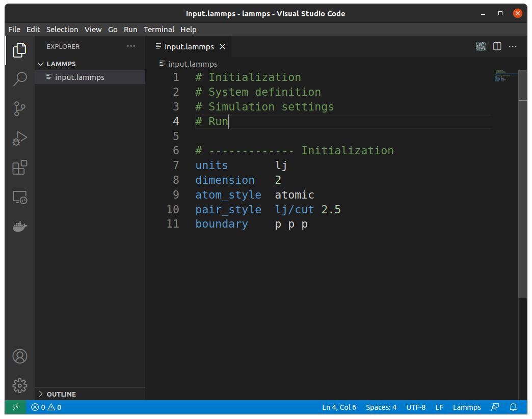
Task: Click the '# System definition' comment
Action: click(258, 92)
